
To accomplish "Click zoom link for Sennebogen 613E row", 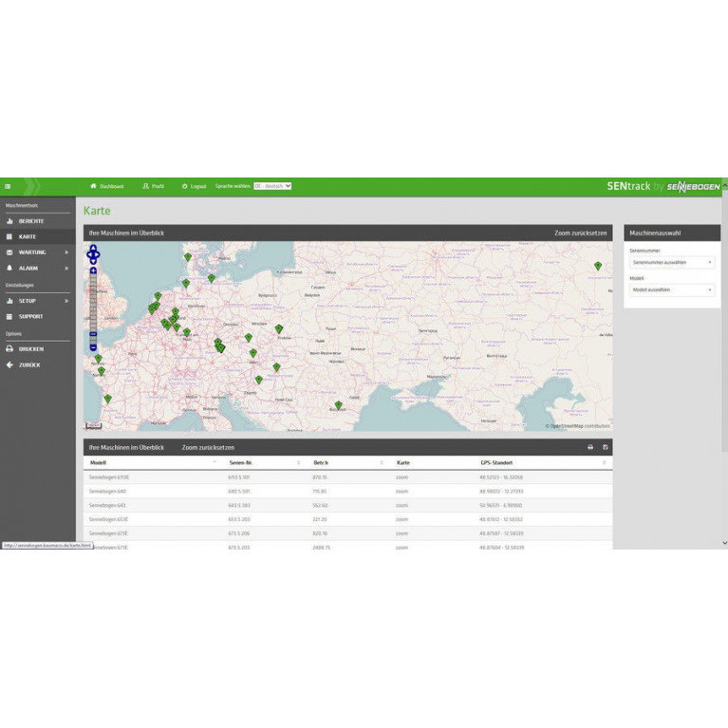I will pos(401,477).
